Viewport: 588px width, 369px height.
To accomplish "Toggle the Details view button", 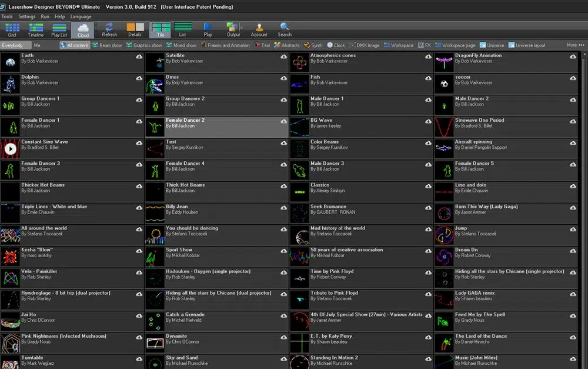I will pos(135,29).
